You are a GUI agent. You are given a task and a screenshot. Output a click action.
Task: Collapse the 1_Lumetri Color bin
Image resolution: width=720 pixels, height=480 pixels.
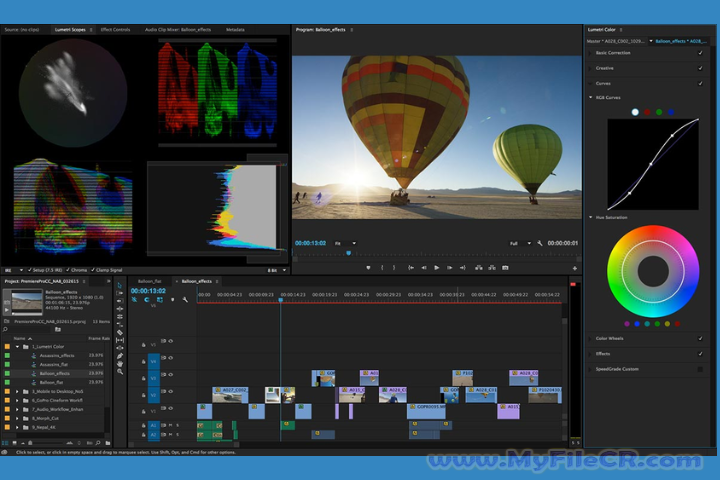(x=17, y=347)
